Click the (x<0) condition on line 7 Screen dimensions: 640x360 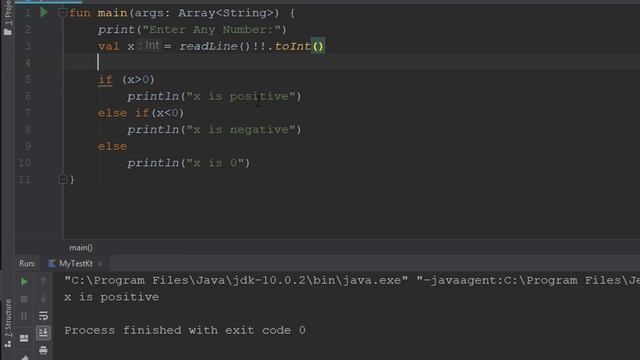coord(168,113)
